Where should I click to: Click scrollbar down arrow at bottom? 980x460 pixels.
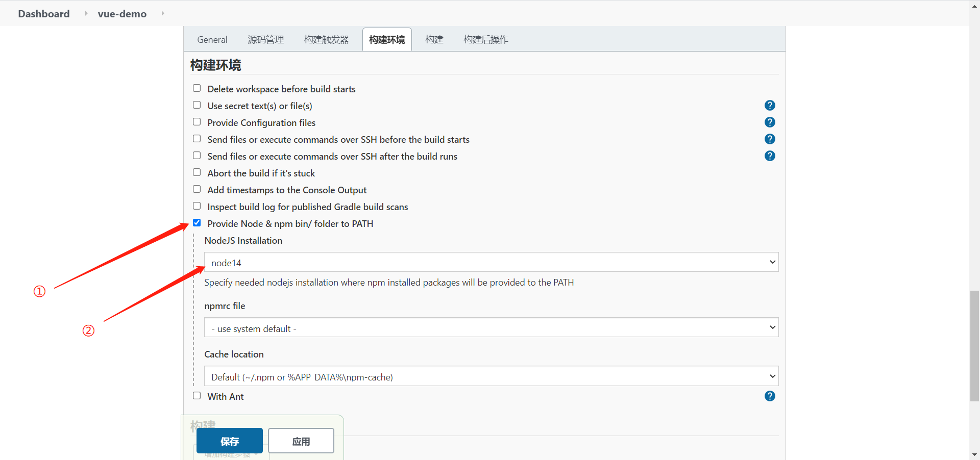point(974,454)
